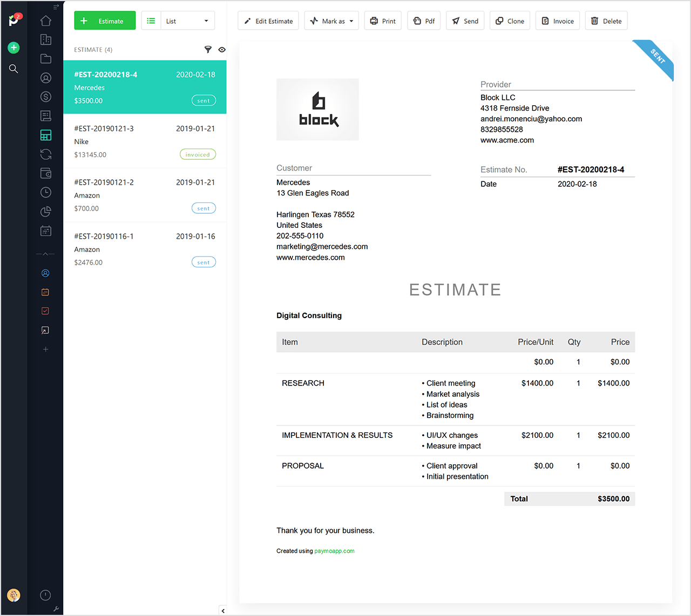Switch to list view icon button
691x616 pixels.
point(151,21)
